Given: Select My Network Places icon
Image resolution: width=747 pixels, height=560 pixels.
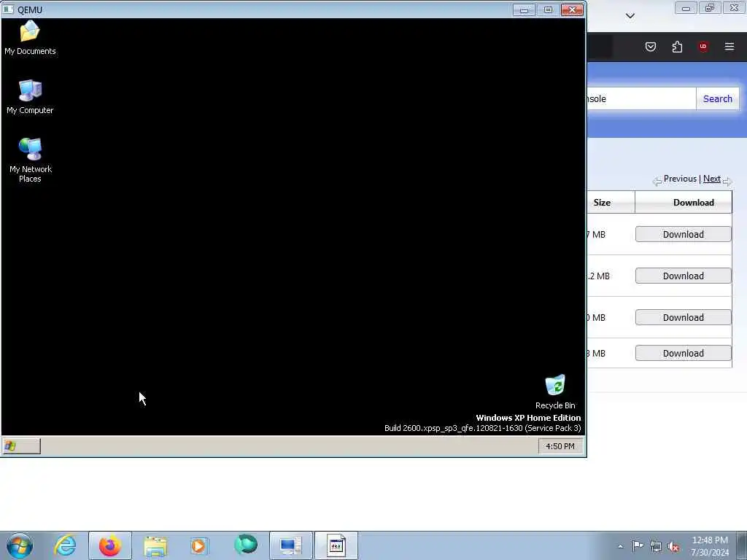Looking at the screenshot, I should (30, 160).
